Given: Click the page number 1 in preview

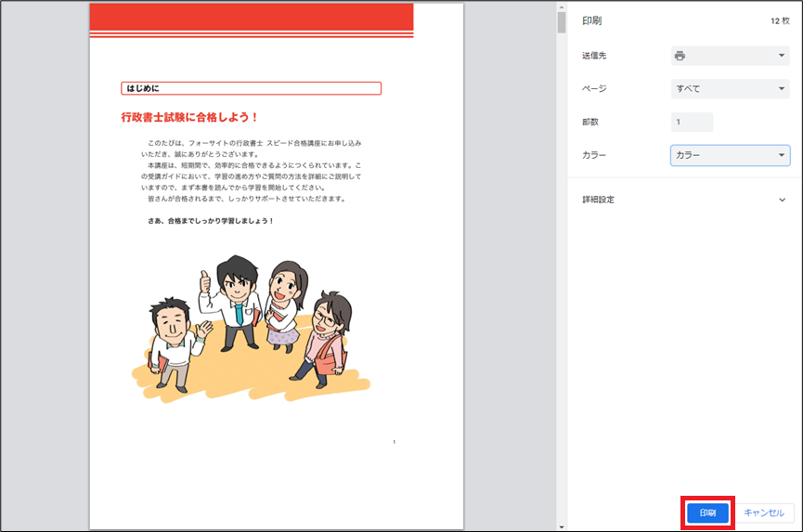Looking at the screenshot, I should [x=394, y=442].
